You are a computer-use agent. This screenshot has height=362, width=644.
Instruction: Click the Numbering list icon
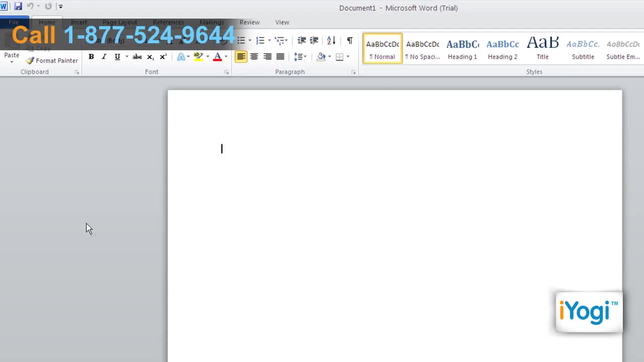point(260,40)
